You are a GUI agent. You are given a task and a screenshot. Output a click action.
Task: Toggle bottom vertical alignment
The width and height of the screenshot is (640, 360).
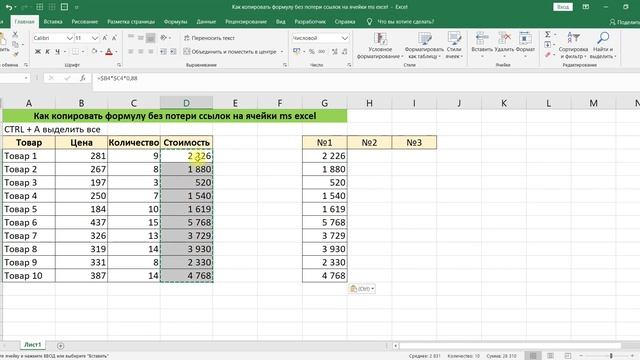[x=151, y=38]
